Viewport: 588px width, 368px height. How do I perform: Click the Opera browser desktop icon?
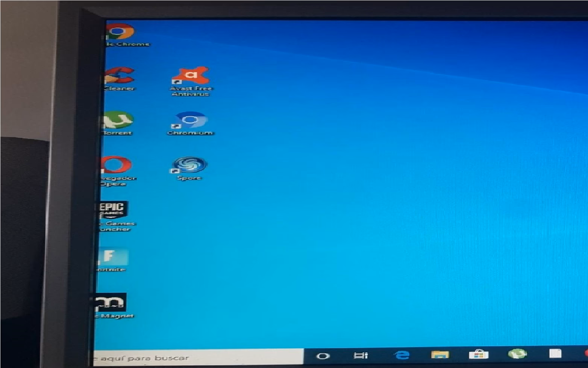[x=117, y=171]
